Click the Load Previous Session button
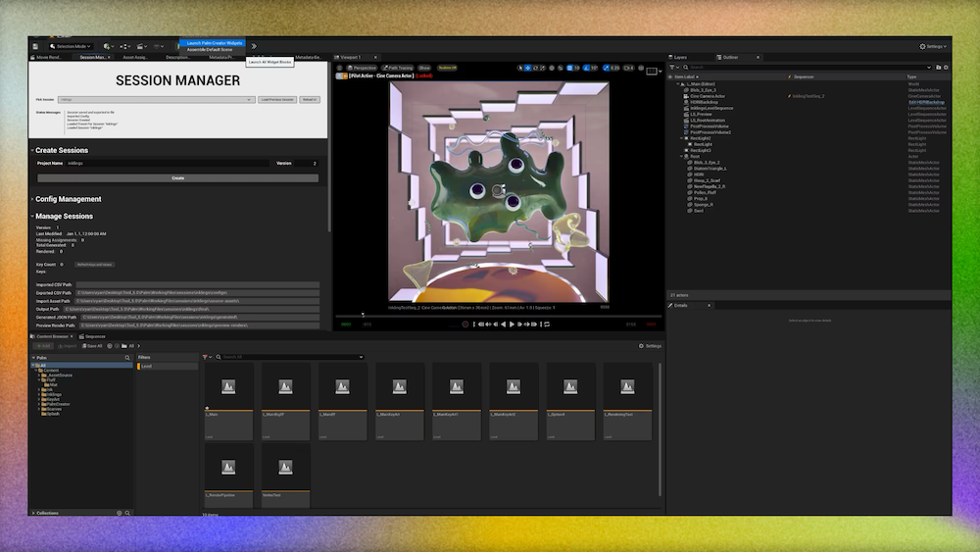Screen dimensions: 980x552 tap(276, 99)
